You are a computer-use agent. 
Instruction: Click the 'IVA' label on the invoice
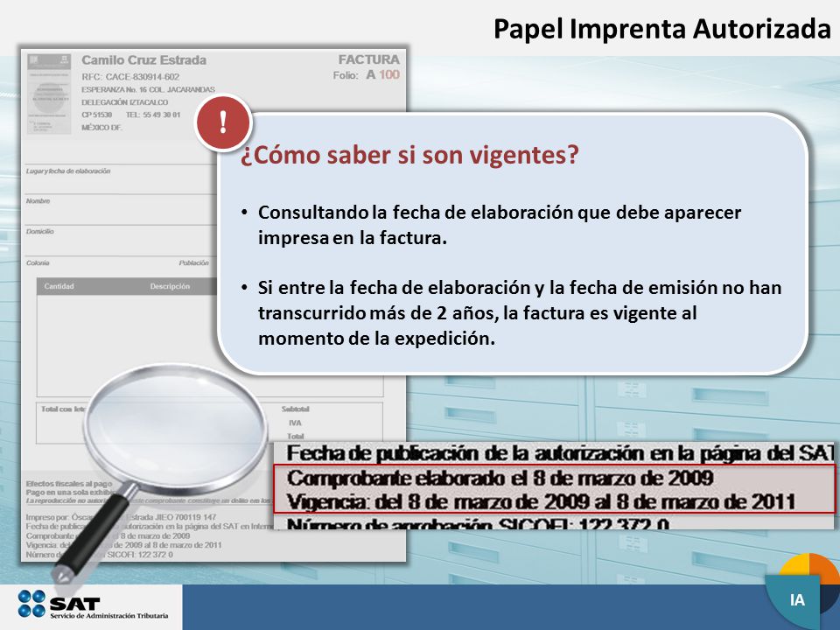coord(295,423)
